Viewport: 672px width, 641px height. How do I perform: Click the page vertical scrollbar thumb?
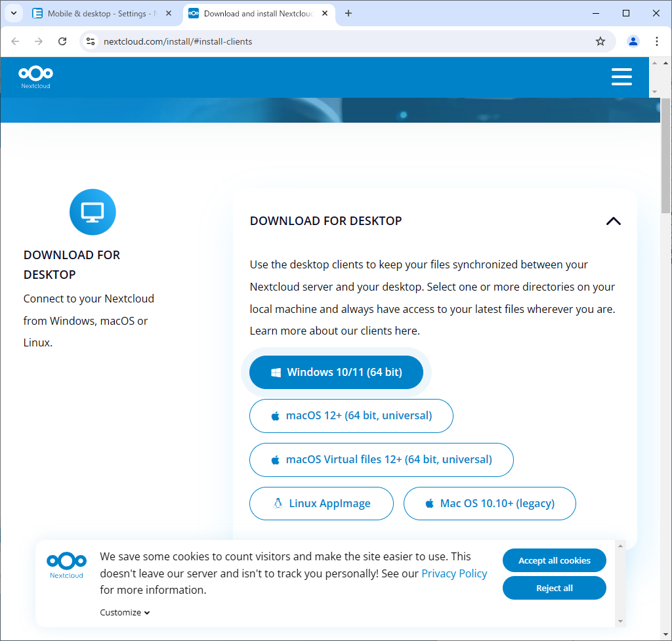click(x=665, y=155)
